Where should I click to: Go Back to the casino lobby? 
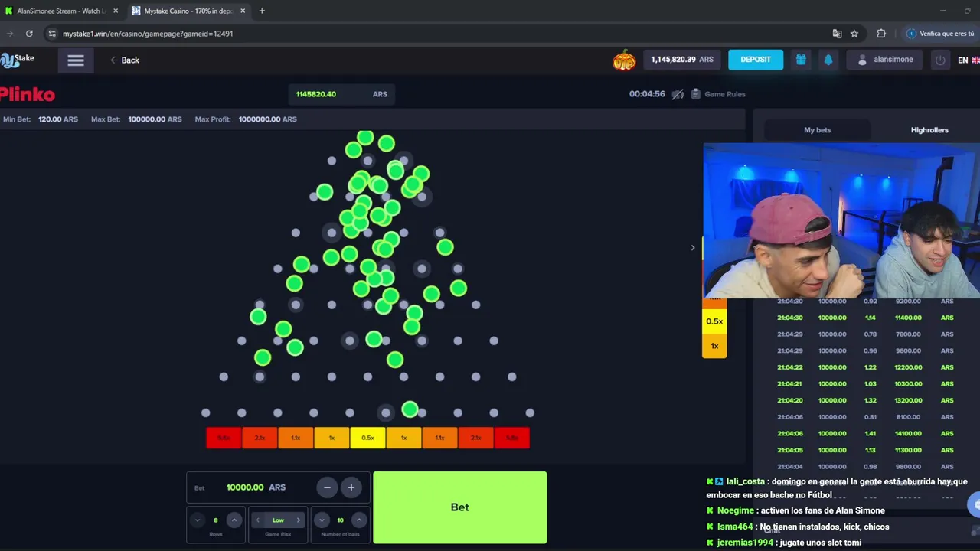pyautogui.click(x=124, y=60)
